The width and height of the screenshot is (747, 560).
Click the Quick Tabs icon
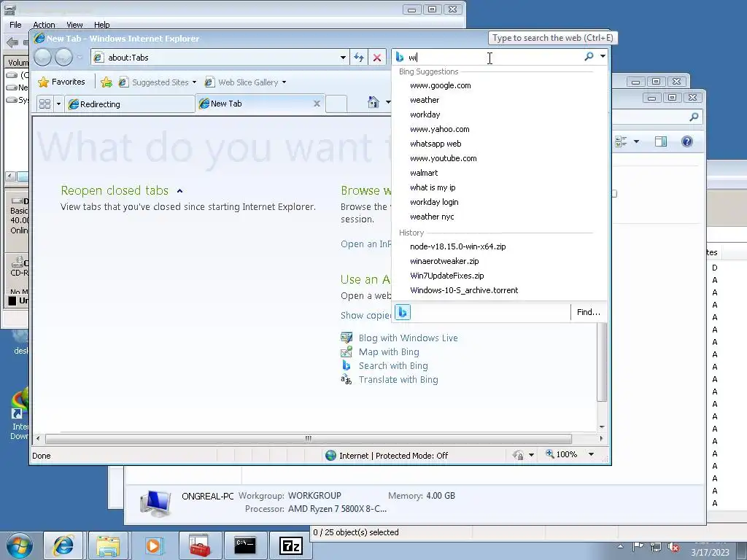[x=44, y=104]
